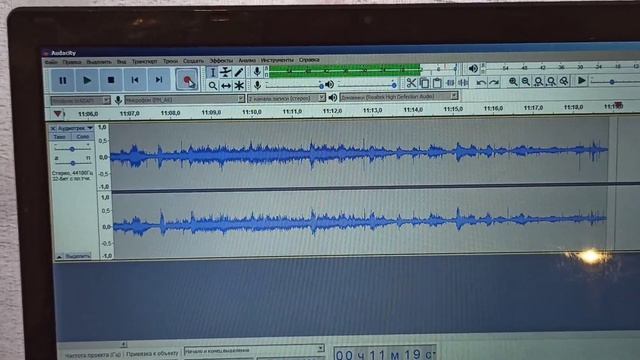Screen dimensions: 640x360
Task: Click the Pause transport button
Action: [62, 80]
